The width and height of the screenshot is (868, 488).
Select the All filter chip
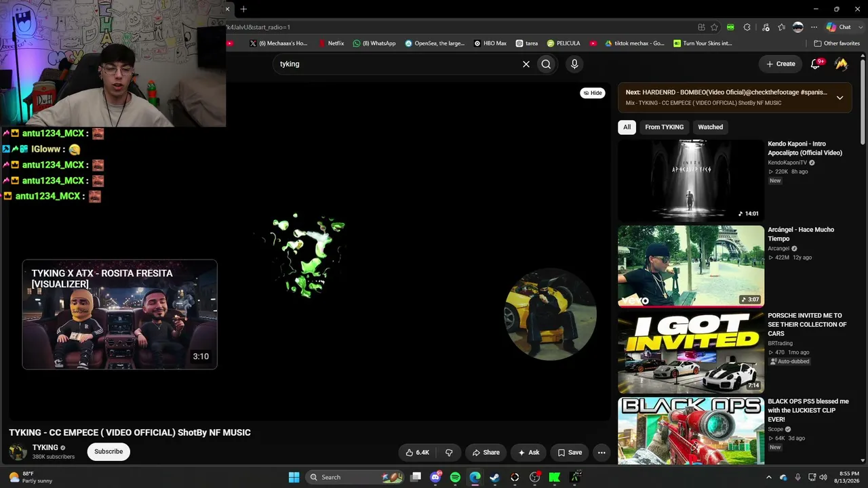click(x=627, y=127)
